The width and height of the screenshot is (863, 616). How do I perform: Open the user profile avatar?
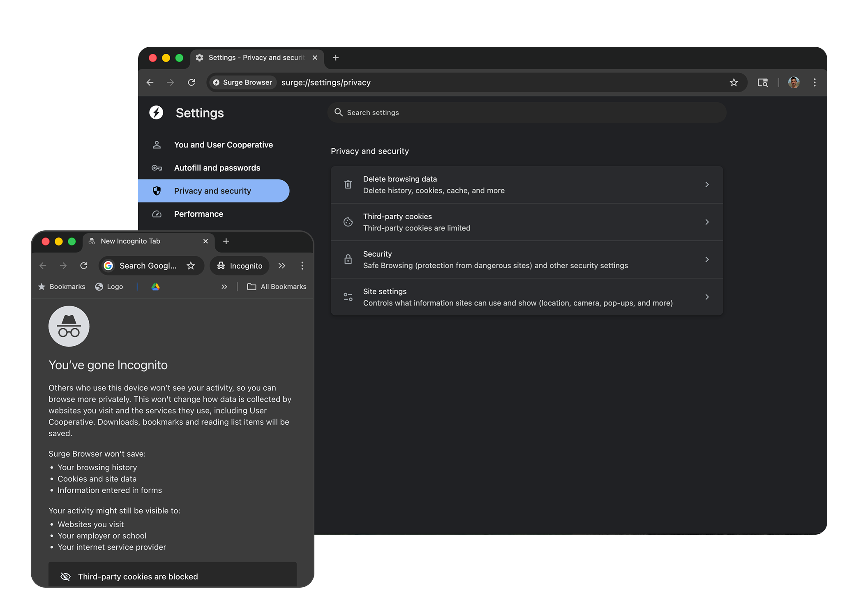[x=794, y=83]
